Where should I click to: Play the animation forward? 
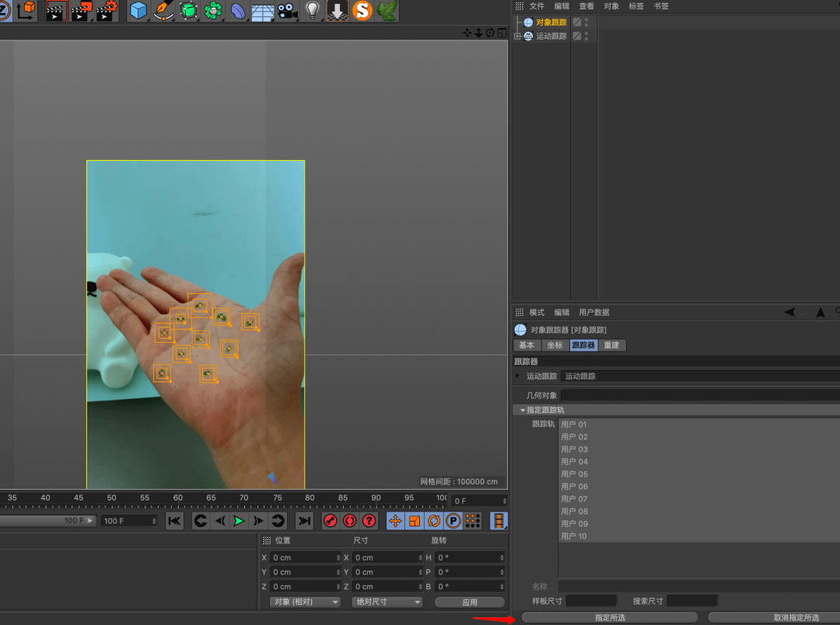coord(239,521)
